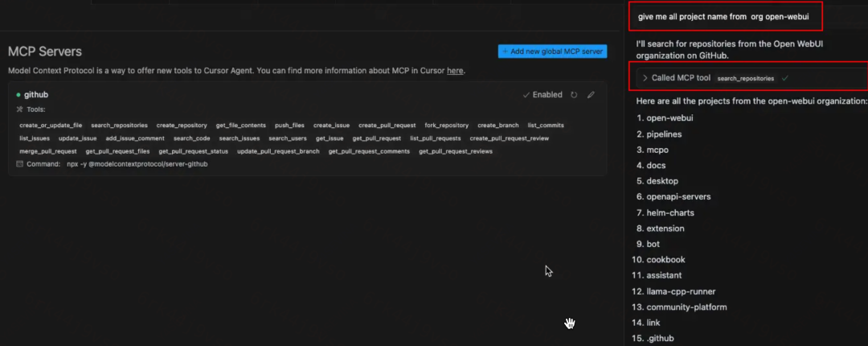This screenshot has width=868, height=346.
Task: Click docs in the project list
Action: point(656,165)
